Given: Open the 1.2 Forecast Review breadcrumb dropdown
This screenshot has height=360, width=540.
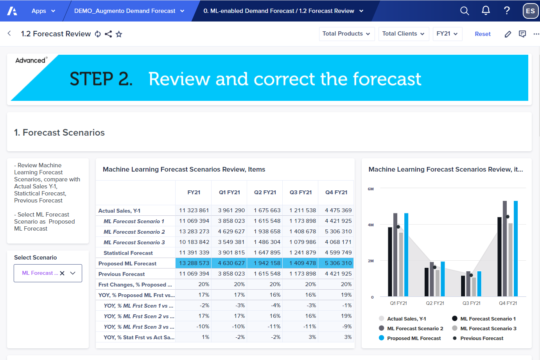Looking at the screenshot, I should pyautogui.click(x=283, y=11).
